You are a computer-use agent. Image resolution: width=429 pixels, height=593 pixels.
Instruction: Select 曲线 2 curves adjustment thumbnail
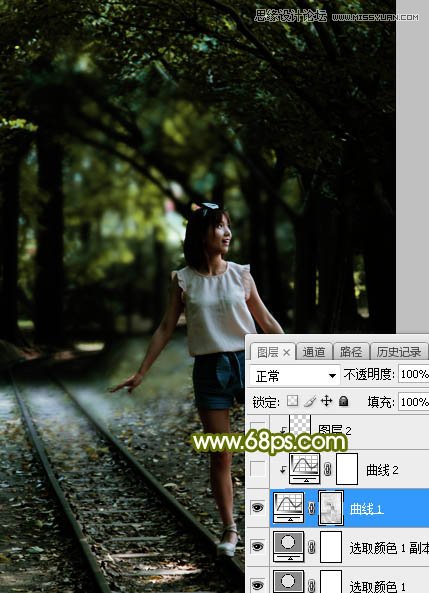tap(304, 469)
